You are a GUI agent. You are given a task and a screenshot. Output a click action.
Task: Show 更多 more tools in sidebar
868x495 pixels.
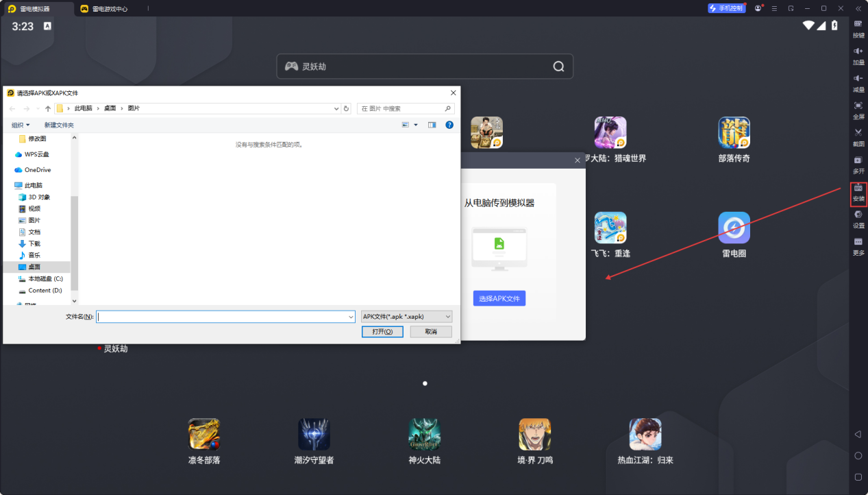[x=858, y=246]
